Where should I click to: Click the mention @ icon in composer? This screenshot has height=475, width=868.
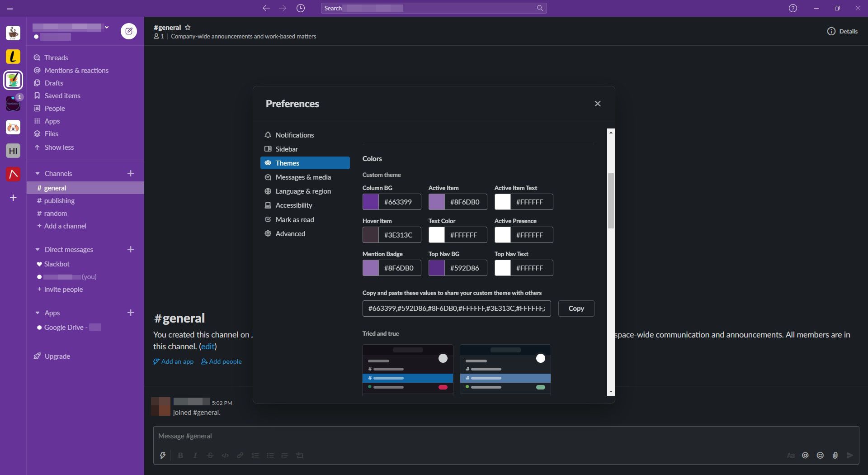805,455
